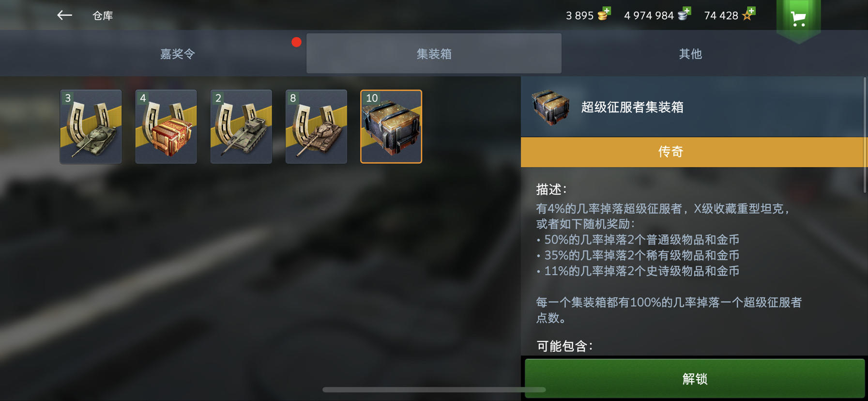Click the 仓库 title label

103,15
